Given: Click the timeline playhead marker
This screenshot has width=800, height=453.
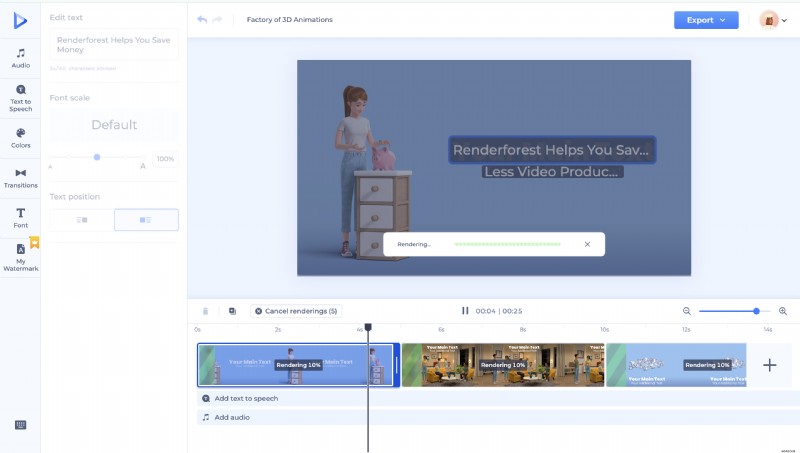Looking at the screenshot, I should pyautogui.click(x=368, y=328).
